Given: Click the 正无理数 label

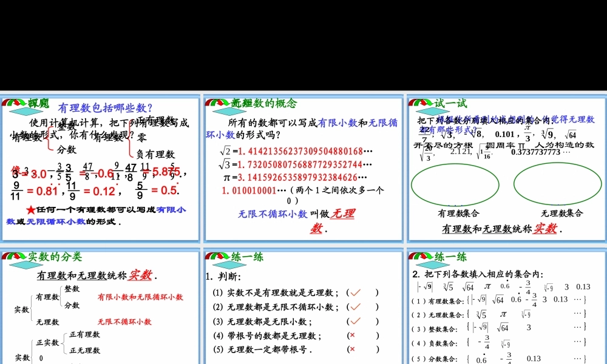Looking at the screenshot, I should [85, 351].
